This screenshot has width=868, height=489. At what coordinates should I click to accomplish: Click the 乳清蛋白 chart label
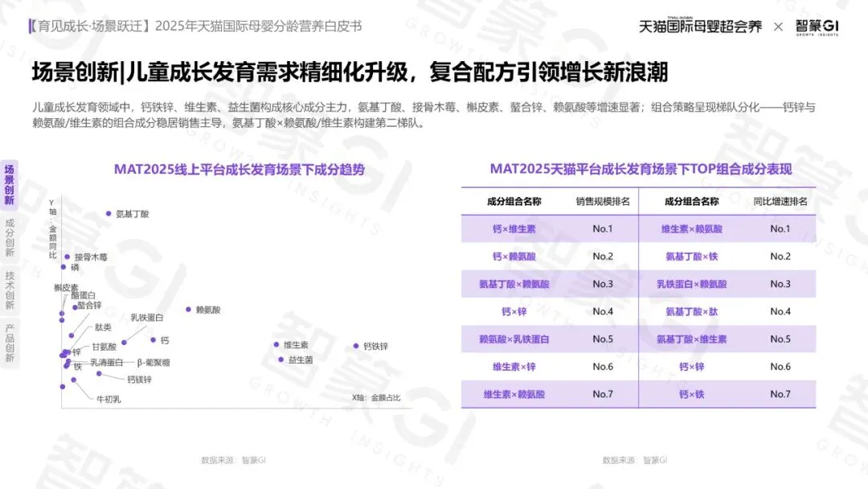pos(106,363)
